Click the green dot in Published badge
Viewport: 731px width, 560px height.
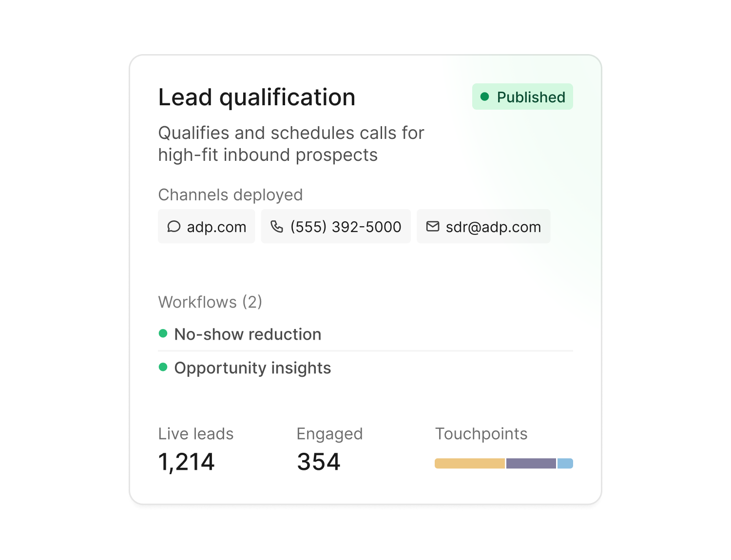coord(484,97)
